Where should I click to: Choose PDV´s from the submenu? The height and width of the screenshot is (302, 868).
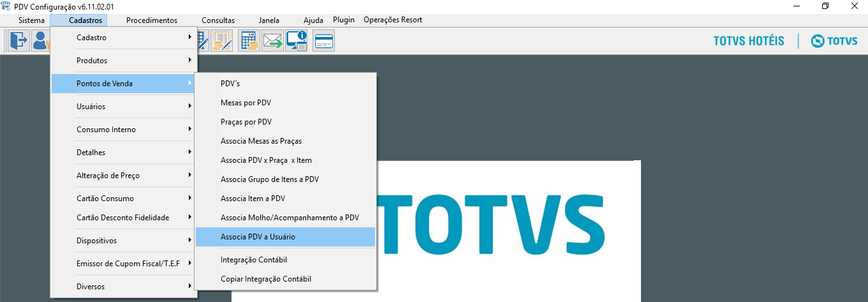(285, 84)
